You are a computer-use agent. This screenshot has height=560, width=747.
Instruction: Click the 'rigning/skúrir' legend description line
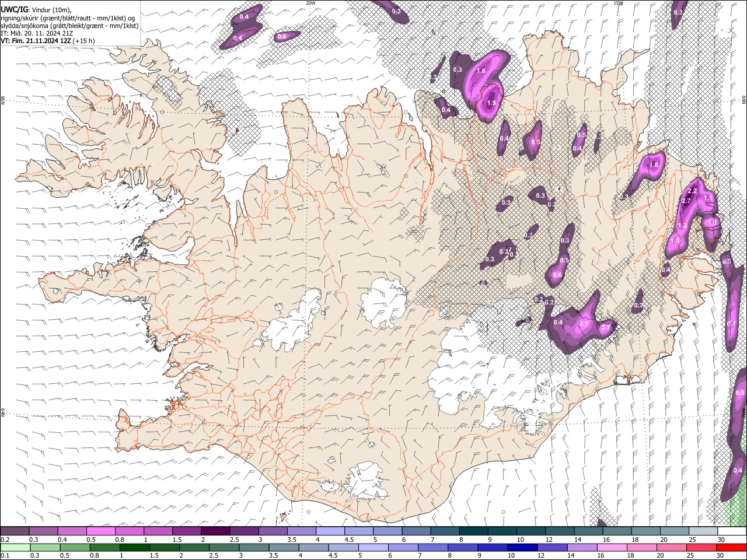click(x=68, y=17)
